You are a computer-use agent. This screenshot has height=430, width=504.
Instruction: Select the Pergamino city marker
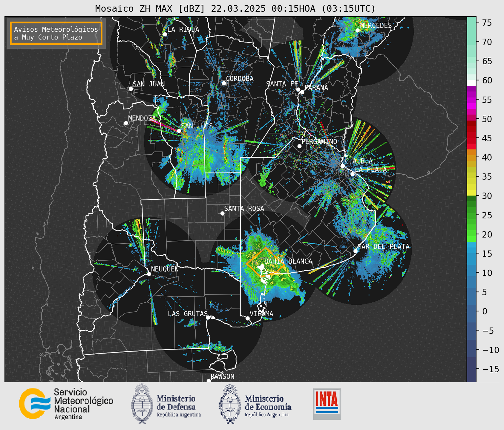tap(299, 146)
